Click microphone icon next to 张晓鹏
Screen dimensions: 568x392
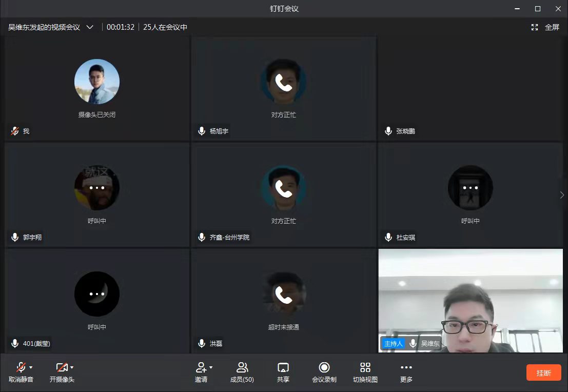pyautogui.click(x=388, y=131)
